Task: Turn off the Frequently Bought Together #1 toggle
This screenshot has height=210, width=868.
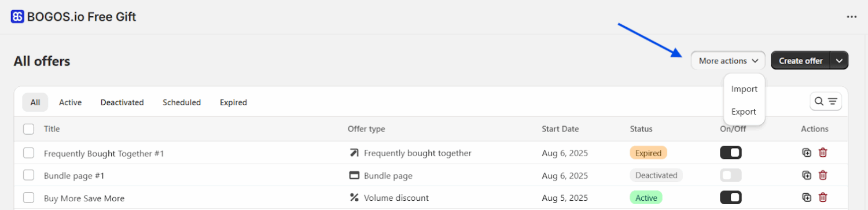Action: [x=731, y=153]
